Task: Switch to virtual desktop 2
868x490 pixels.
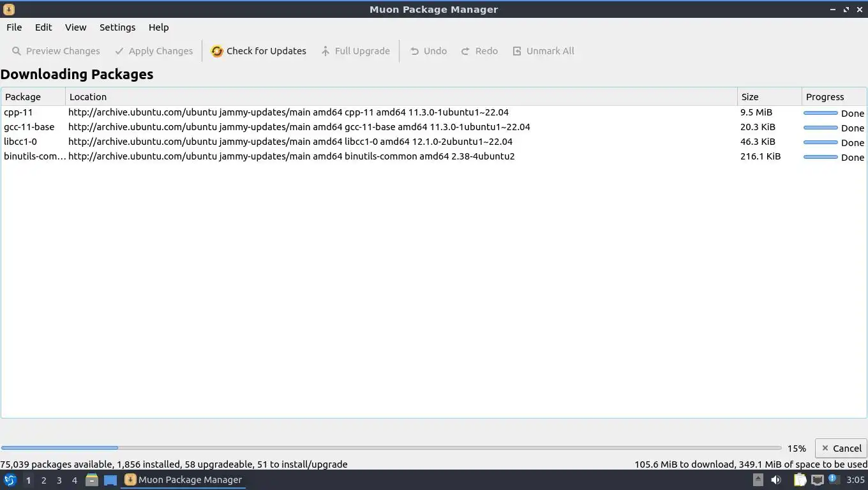Action: [x=43, y=480]
